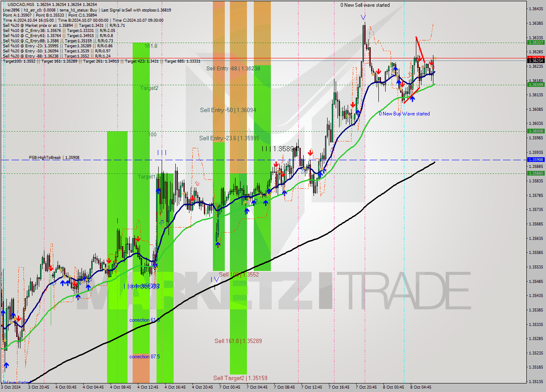Select the 'correction 61.8' label
546x392 pixels.
coord(145,320)
